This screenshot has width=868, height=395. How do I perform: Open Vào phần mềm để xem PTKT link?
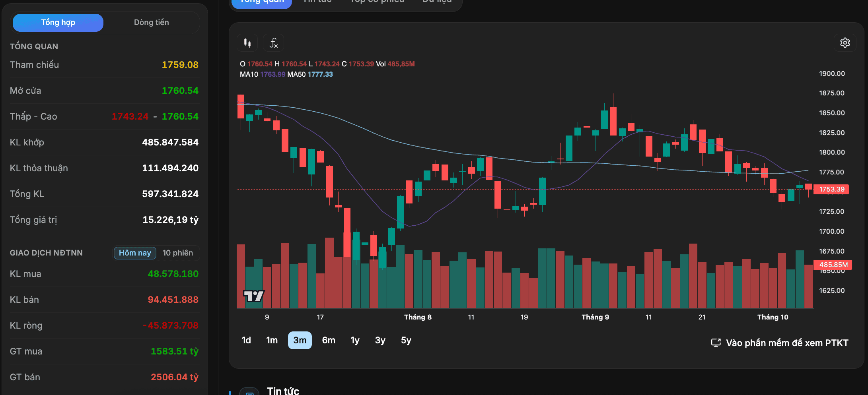(780, 343)
